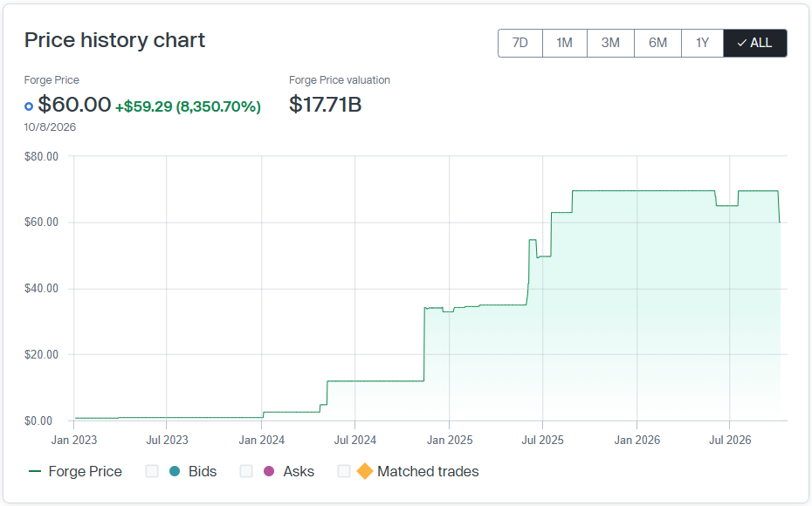Click the +$59.29 (8,350.70%) change

(188, 106)
